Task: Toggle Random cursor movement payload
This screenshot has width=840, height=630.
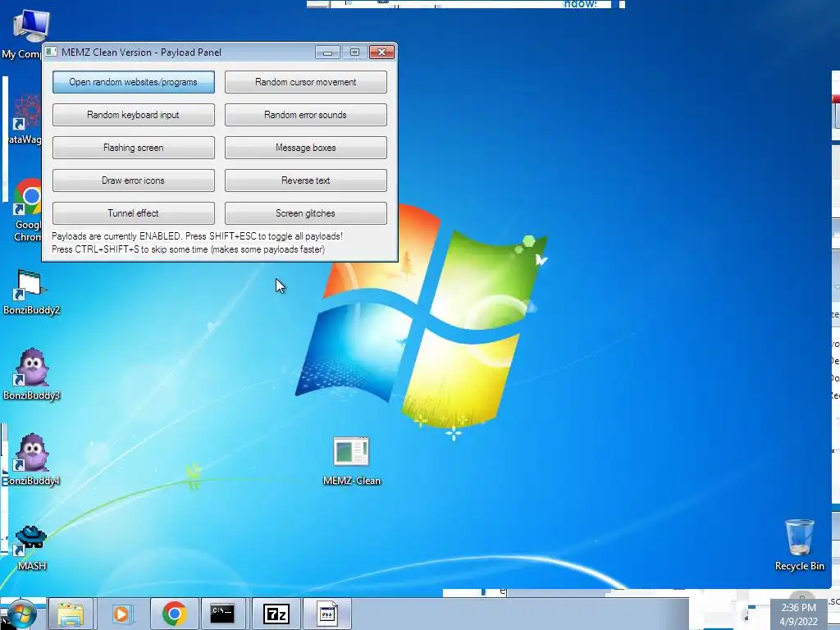Action: 305,82
